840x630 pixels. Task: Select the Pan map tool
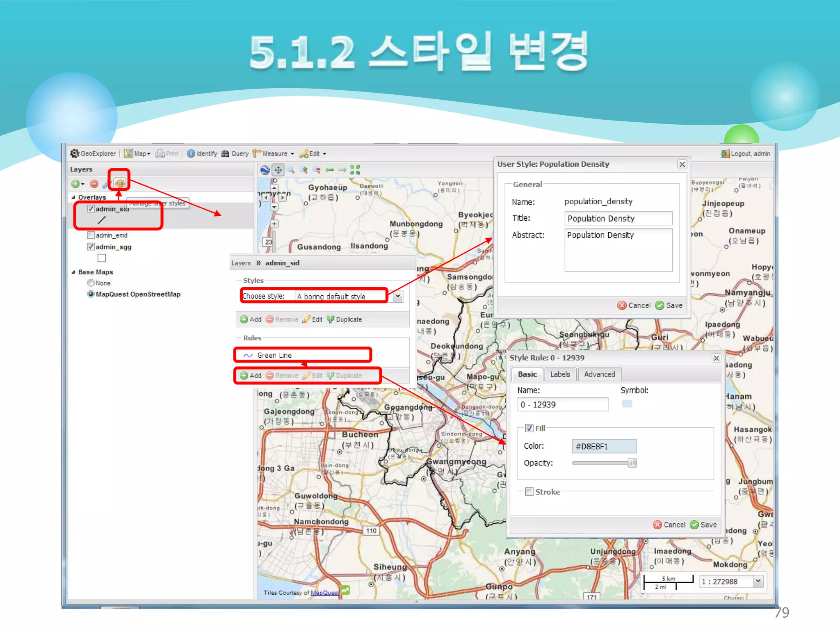coord(278,170)
